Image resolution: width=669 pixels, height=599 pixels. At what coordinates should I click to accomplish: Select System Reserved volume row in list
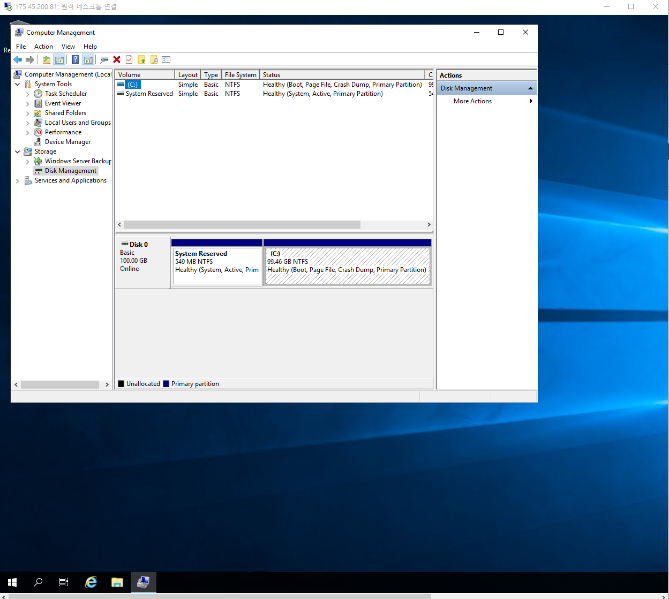point(275,94)
